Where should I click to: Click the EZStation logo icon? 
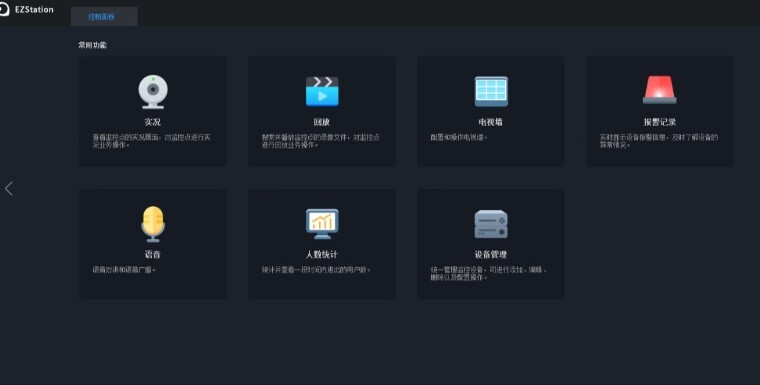click(x=4, y=9)
